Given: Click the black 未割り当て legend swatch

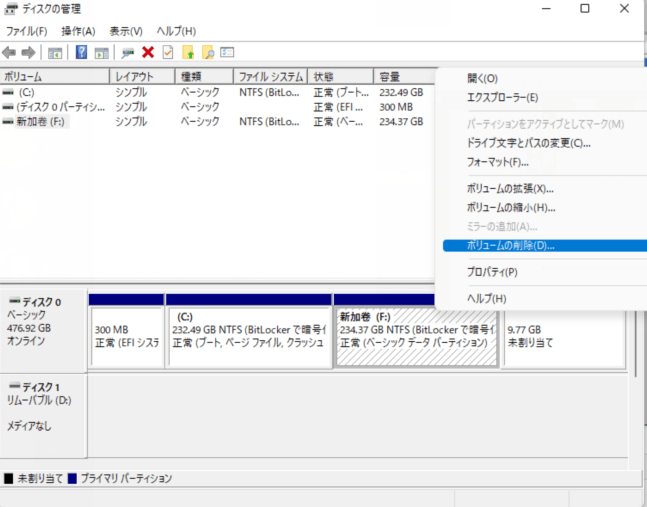Looking at the screenshot, I should click(9, 479).
